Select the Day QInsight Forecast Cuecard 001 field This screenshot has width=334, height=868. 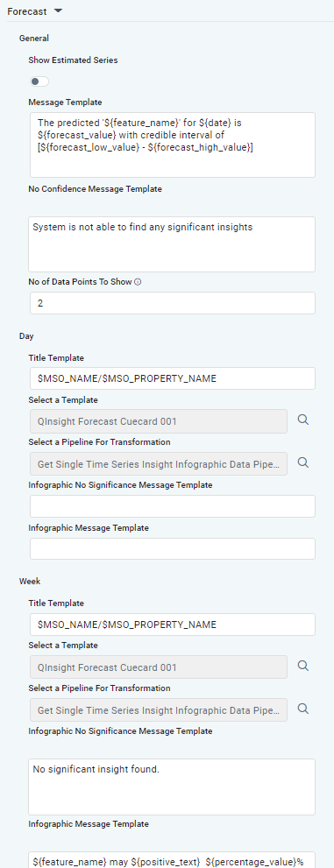tap(159, 421)
